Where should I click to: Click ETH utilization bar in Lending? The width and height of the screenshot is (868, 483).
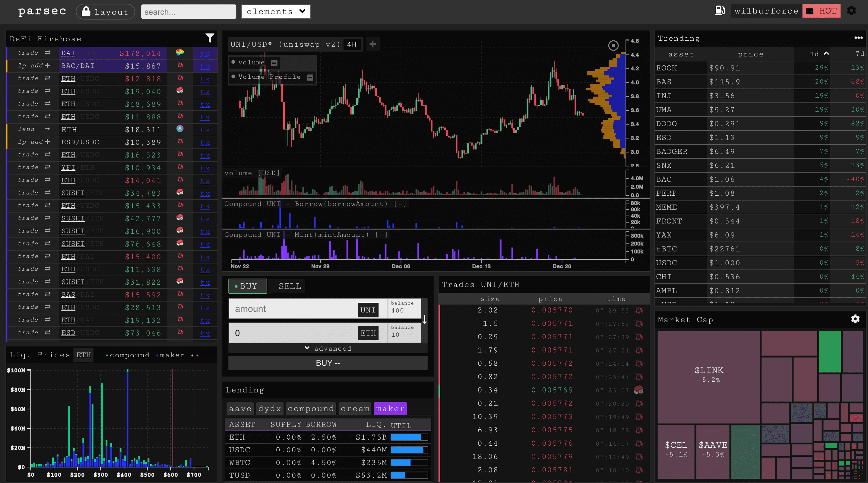(x=409, y=437)
